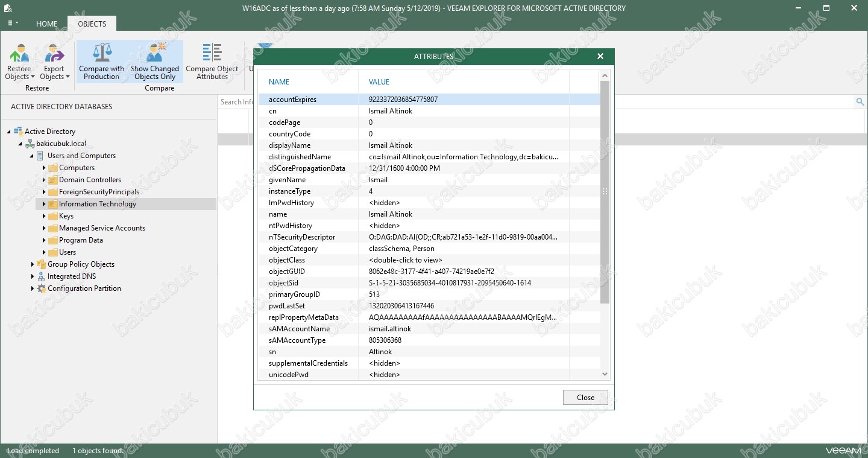Expand the Keys folder
Viewport: 868px width, 458px height.
coord(44,216)
